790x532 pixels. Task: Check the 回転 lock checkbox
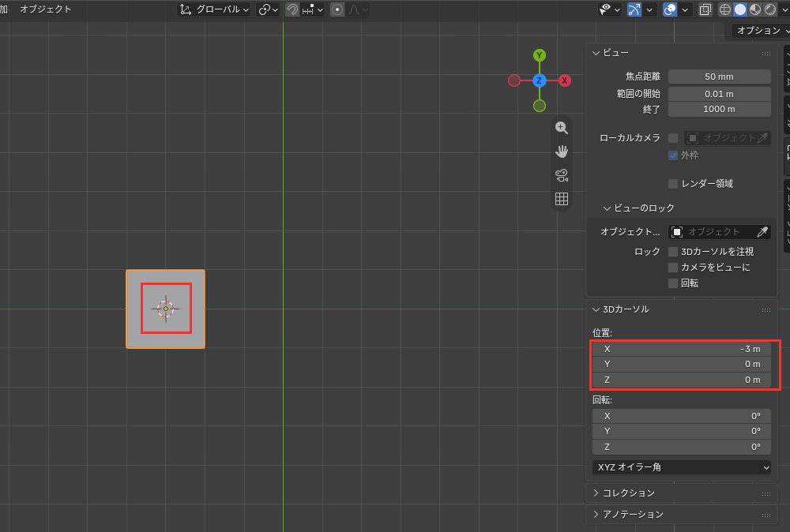673,283
